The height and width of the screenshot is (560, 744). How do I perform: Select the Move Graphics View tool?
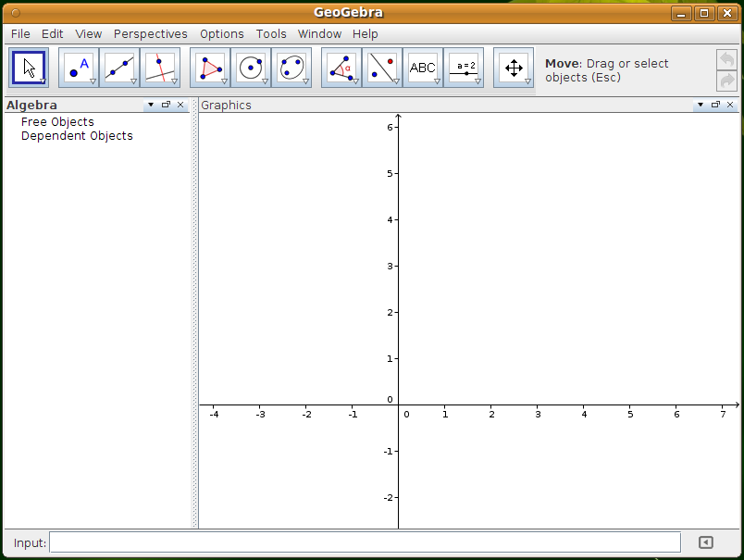tap(514, 68)
